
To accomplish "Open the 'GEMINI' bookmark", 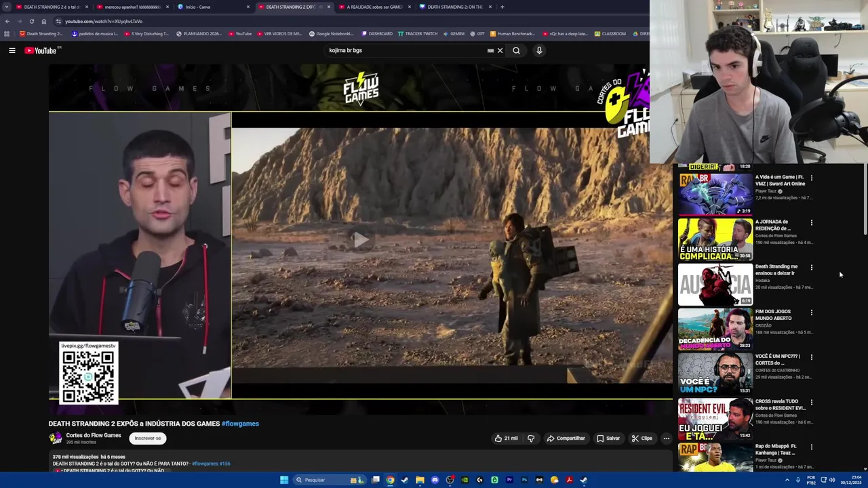I will pyautogui.click(x=454, y=33).
